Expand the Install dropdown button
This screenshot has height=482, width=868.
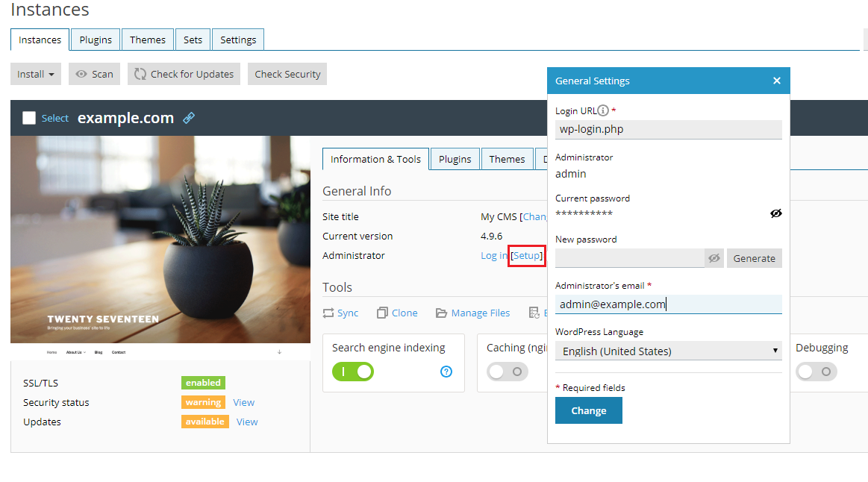[x=36, y=74]
